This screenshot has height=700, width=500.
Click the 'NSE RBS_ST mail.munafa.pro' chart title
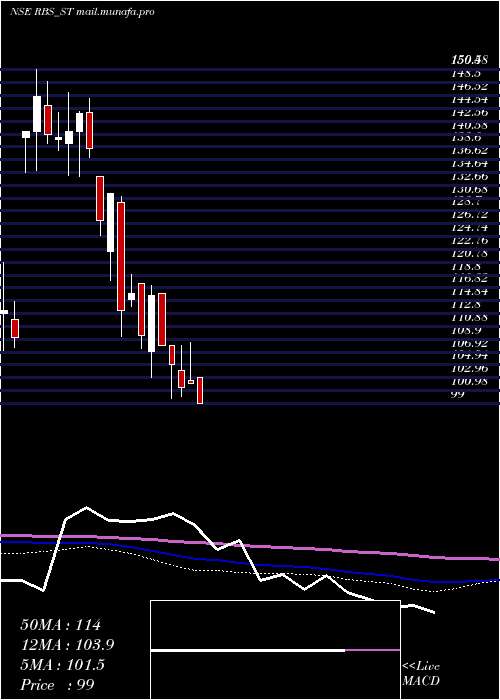82,12
